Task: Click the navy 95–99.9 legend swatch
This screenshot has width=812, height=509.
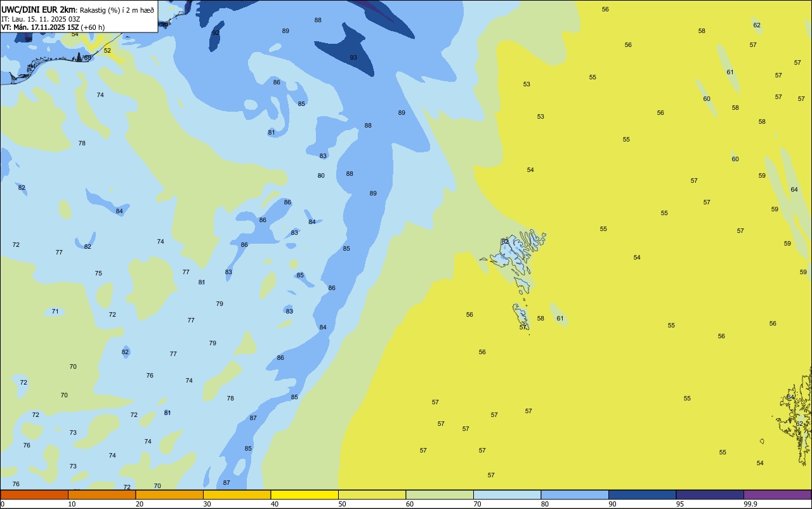Action: (x=710, y=494)
